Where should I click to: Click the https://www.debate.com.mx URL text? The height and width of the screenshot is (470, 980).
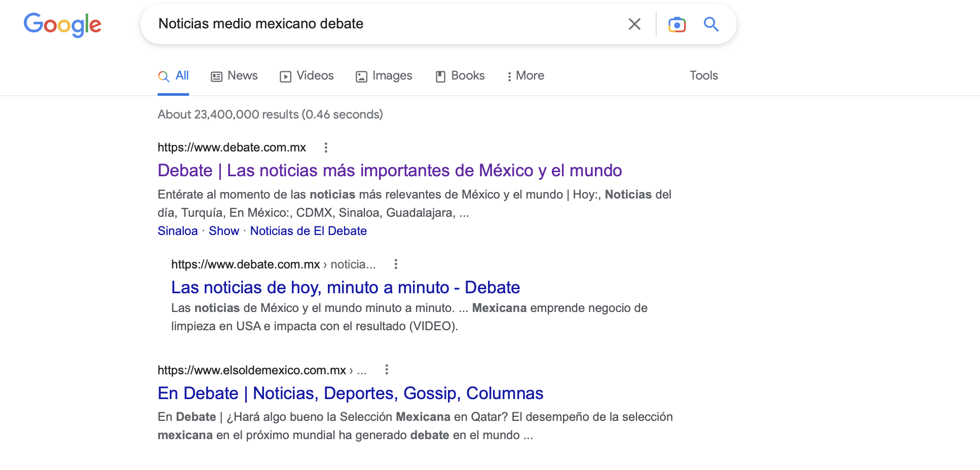232,147
